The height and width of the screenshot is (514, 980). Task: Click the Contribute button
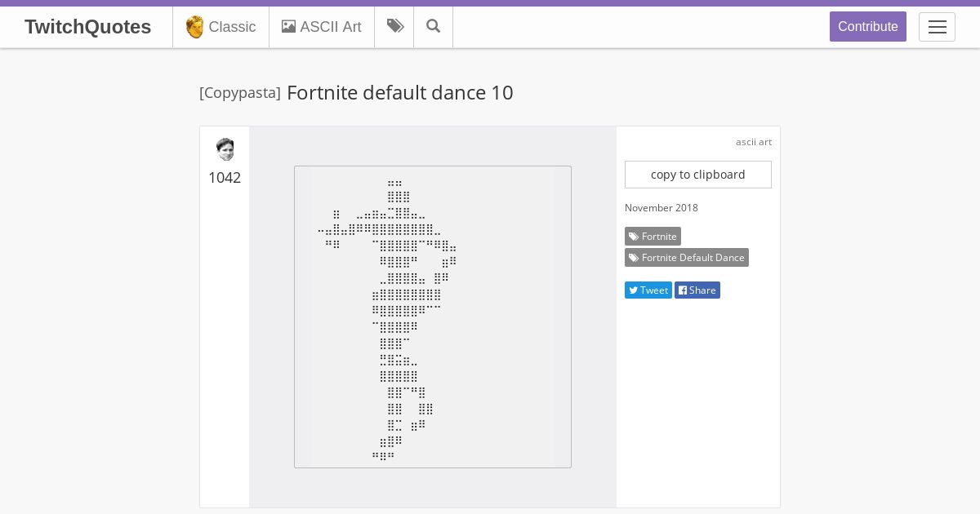point(868,26)
